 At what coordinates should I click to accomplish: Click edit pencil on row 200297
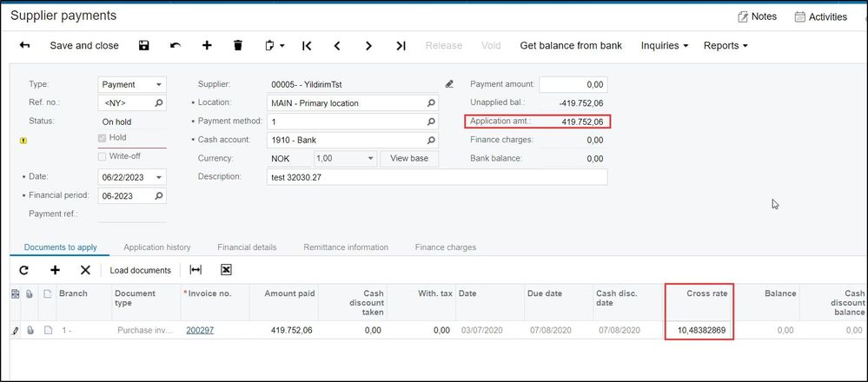tap(15, 331)
